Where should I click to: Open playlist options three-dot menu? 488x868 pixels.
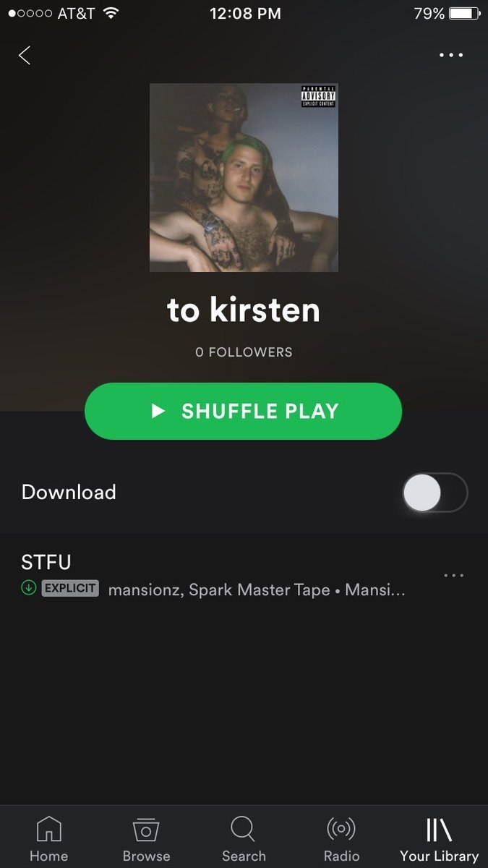[x=451, y=55]
